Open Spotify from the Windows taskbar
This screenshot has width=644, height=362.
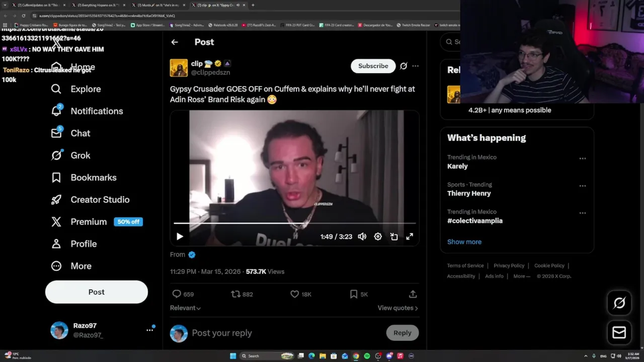(x=367, y=356)
